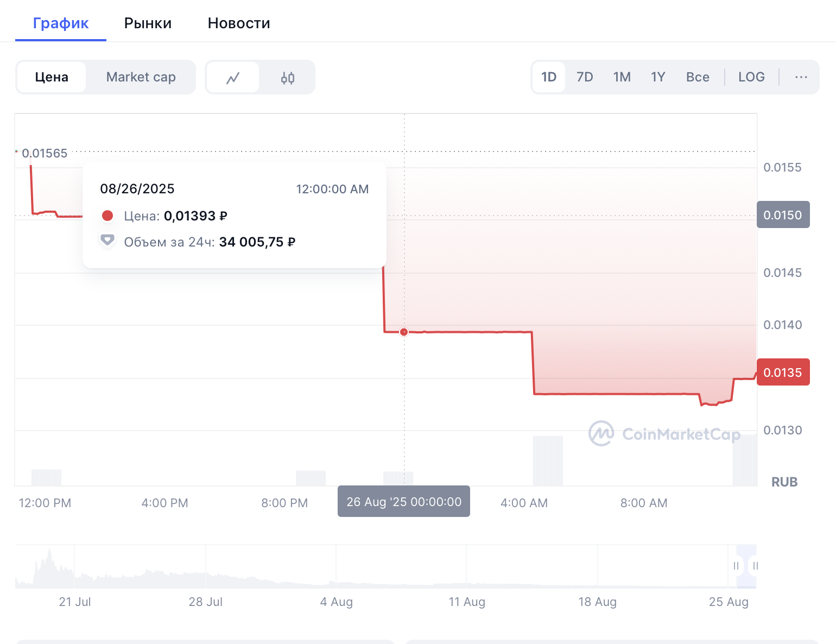The height and width of the screenshot is (644, 836).
Task: Open the three-dots more options menu
Action: point(801,77)
